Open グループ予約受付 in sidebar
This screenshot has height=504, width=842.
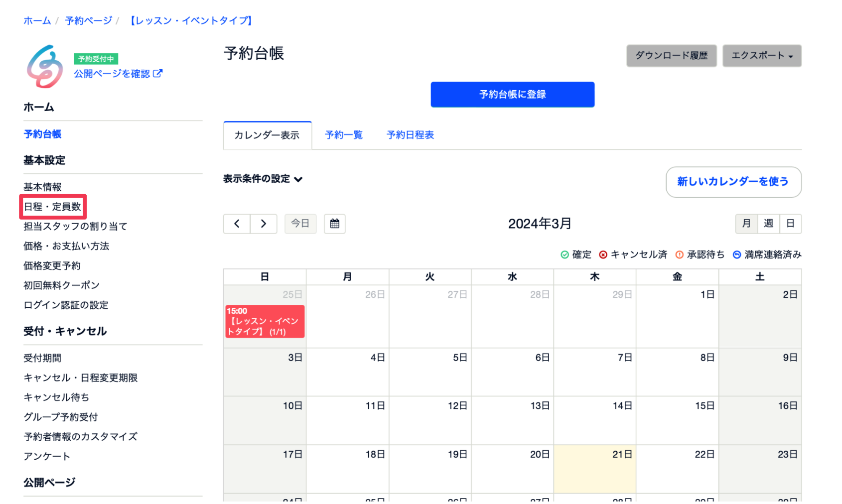61,417
